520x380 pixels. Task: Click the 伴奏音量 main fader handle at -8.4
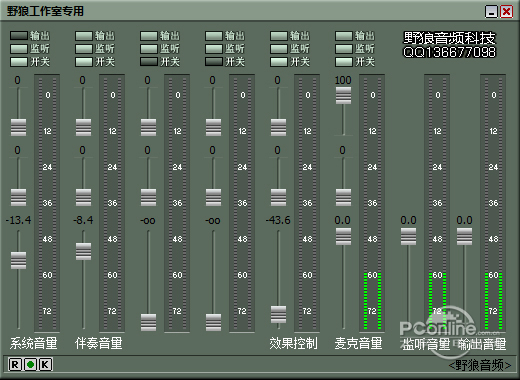tap(83, 251)
